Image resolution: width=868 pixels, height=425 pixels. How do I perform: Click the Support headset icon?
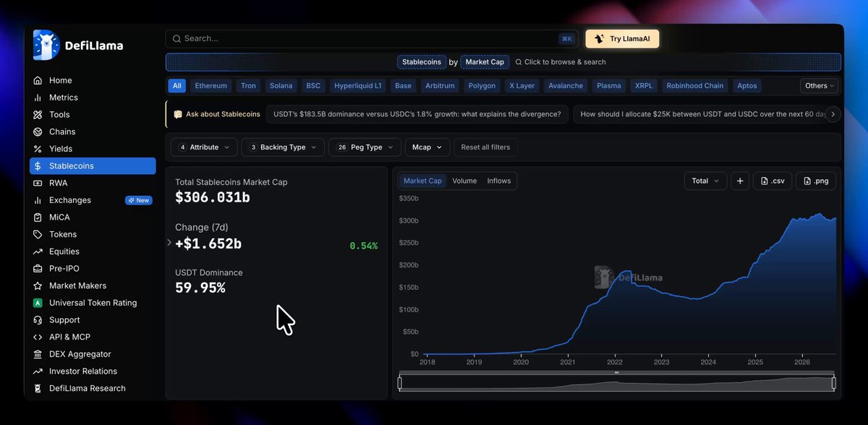click(x=38, y=320)
